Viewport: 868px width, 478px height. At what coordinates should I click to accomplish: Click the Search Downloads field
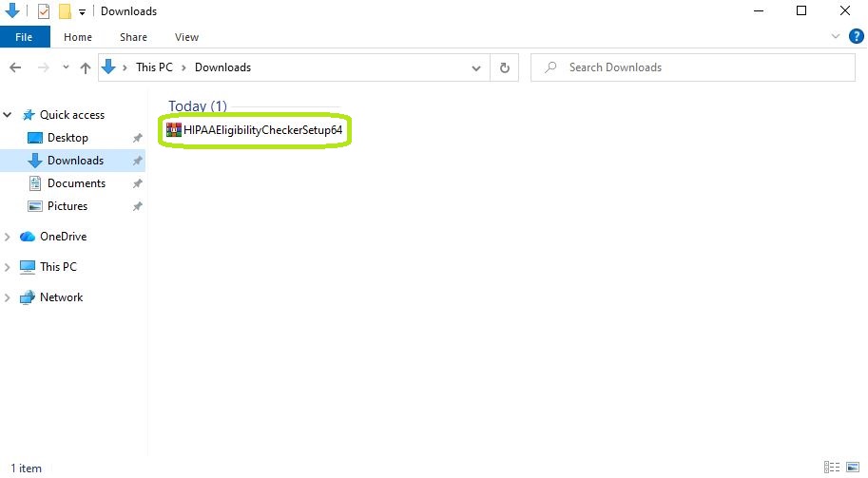pos(692,67)
